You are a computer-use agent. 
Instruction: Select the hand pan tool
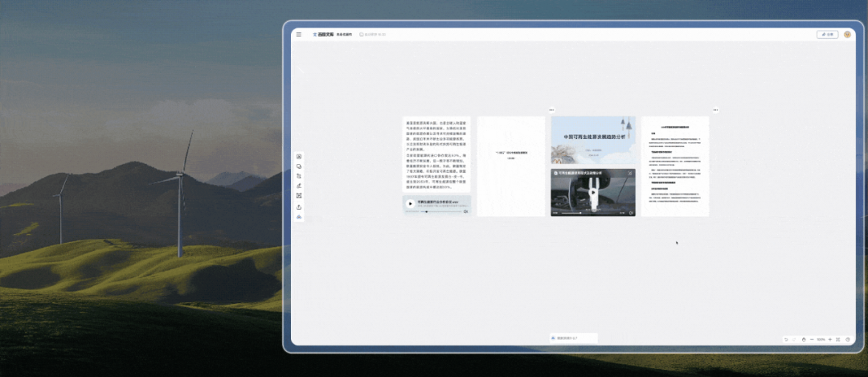coord(804,339)
